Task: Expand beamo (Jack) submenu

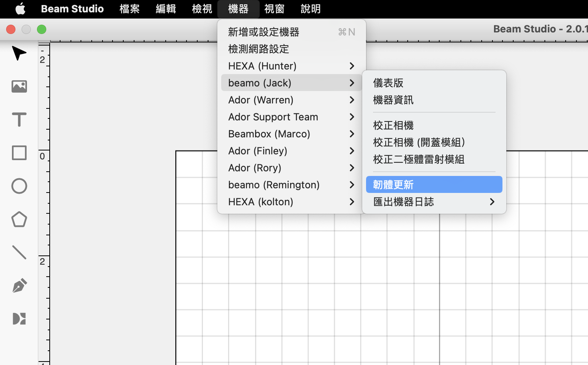Action: [291, 83]
